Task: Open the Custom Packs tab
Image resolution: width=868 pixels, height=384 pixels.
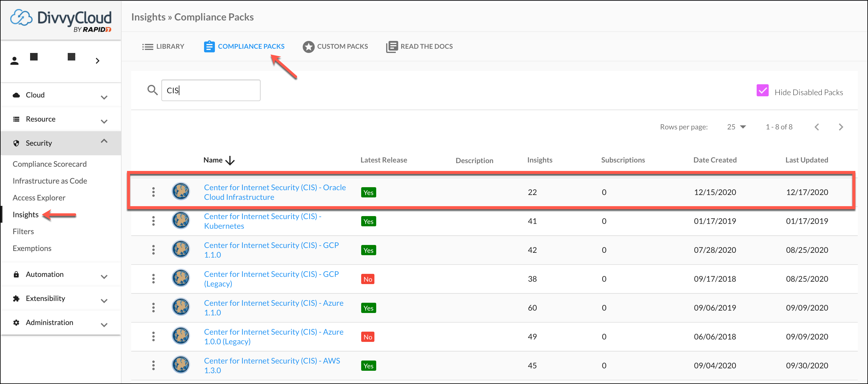Action: 335,46
